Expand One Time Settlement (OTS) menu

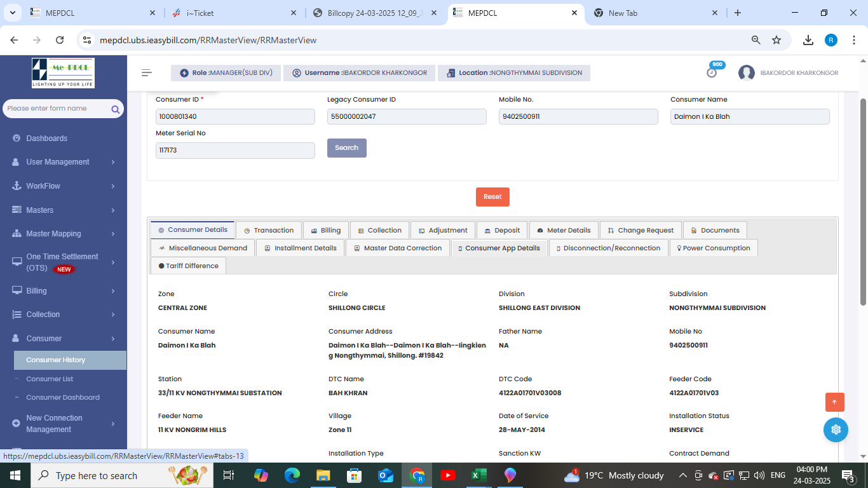click(x=64, y=262)
